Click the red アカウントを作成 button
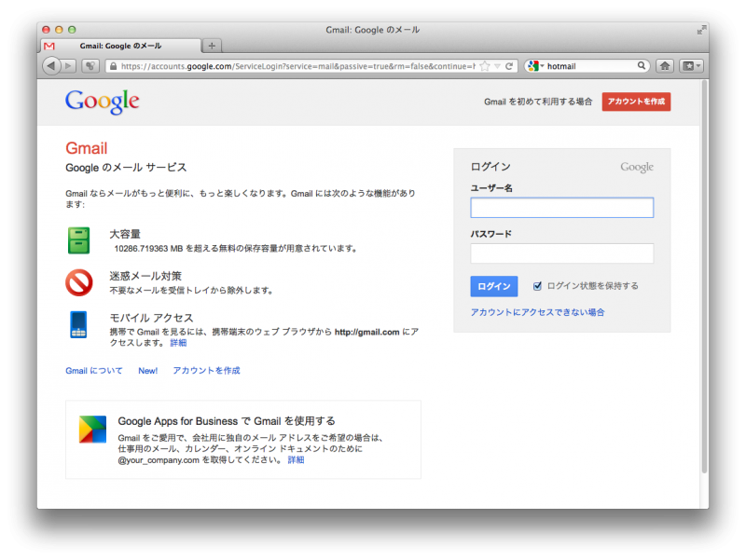Image resolution: width=746 pixels, height=560 pixels. (636, 102)
